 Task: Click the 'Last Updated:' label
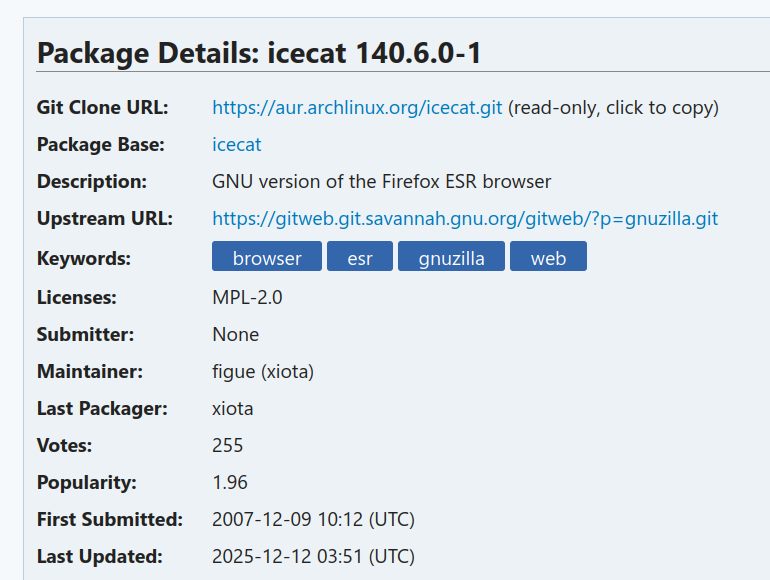coord(100,556)
